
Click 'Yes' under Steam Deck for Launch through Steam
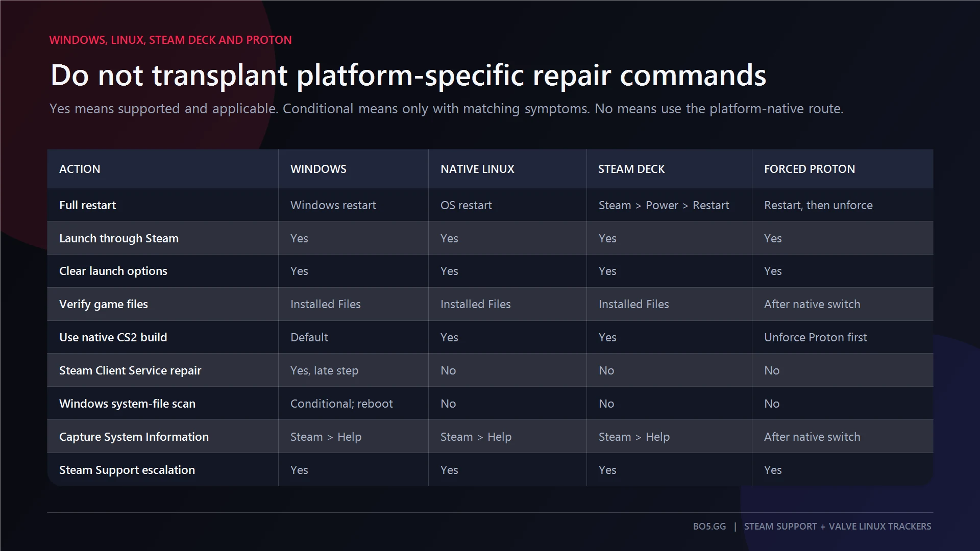pyautogui.click(x=607, y=238)
